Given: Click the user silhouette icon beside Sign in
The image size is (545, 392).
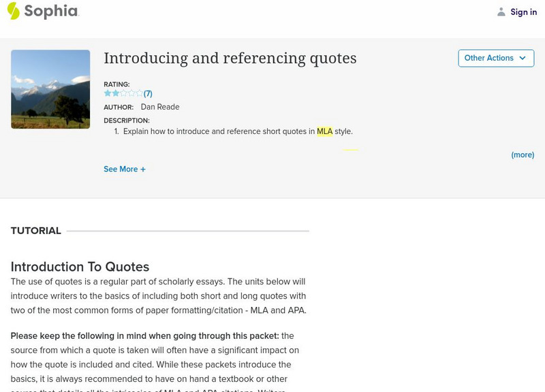Looking at the screenshot, I should pos(501,12).
